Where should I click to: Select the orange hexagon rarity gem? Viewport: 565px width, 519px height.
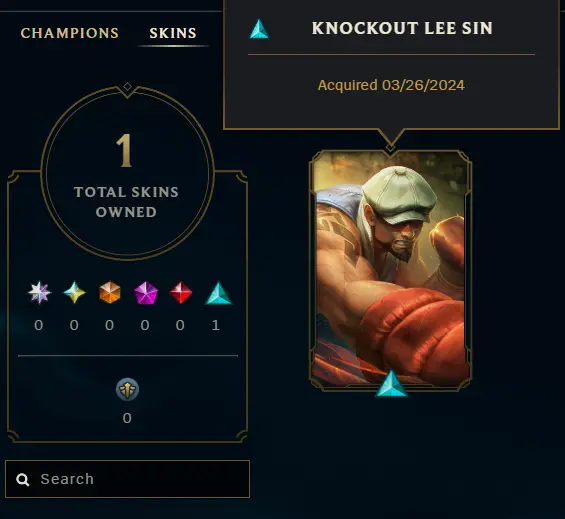[x=110, y=292]
